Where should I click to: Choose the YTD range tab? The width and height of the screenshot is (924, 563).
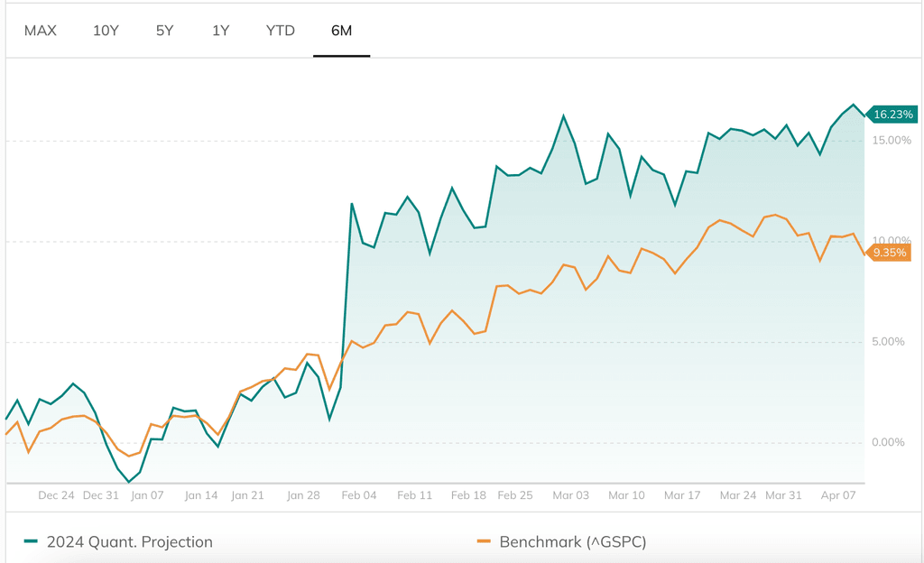[281, 31]
